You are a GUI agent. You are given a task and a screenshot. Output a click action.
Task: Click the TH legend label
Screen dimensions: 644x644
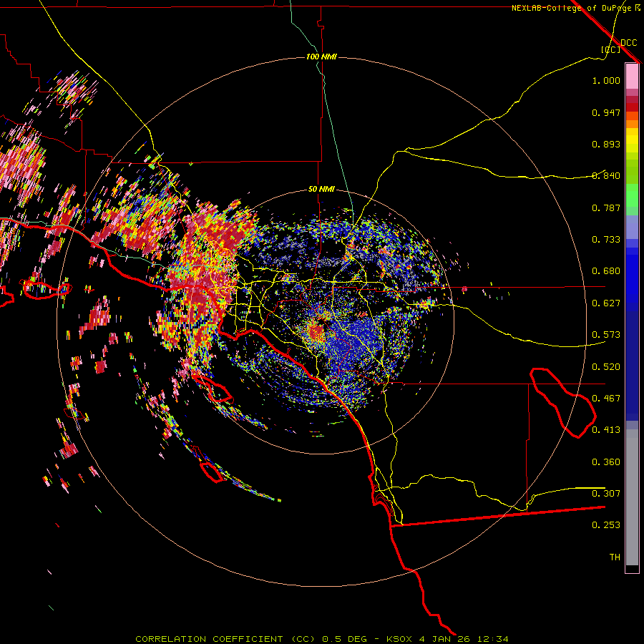[x=615, y=557]
